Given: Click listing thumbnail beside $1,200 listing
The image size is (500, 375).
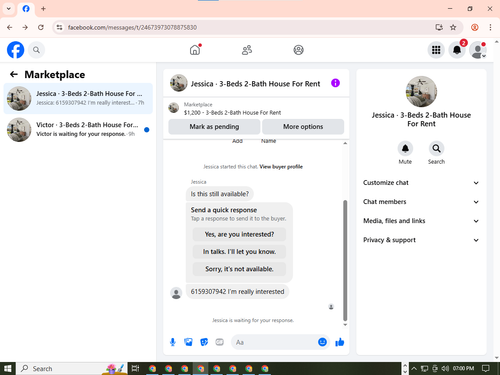Looking at the screenshot, I should click(x=173, y=108).
